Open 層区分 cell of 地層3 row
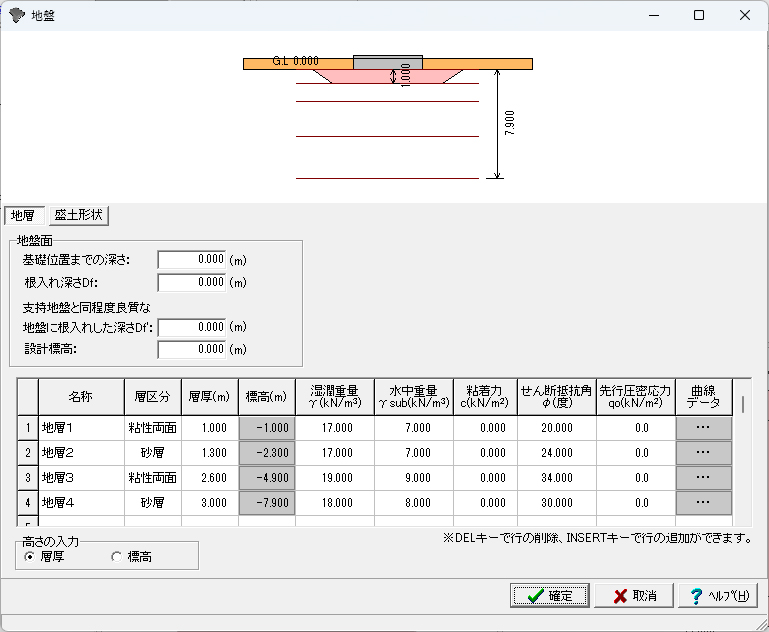The image size is (769, 632). pyautogui.click(x=153, y=478)
